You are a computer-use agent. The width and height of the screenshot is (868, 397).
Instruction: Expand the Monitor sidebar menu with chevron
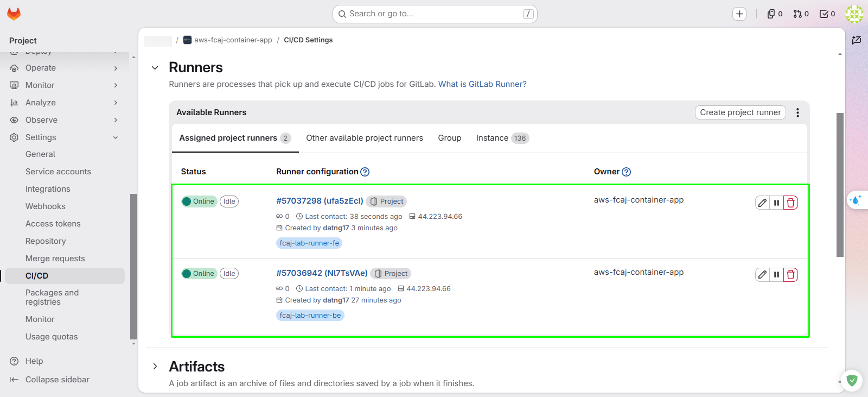[64, 85]
